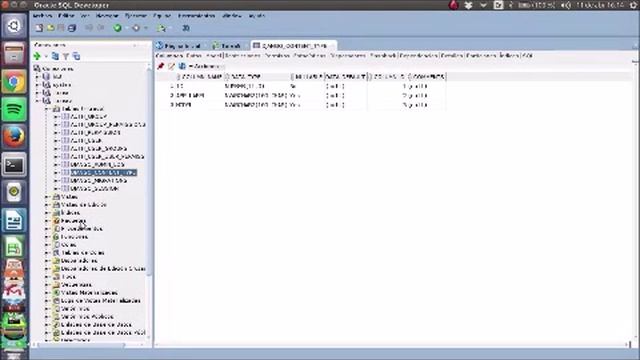Screen dimensions: 640x360
Task: Refresh the Connections tree
Action: (x=55, y=56)
